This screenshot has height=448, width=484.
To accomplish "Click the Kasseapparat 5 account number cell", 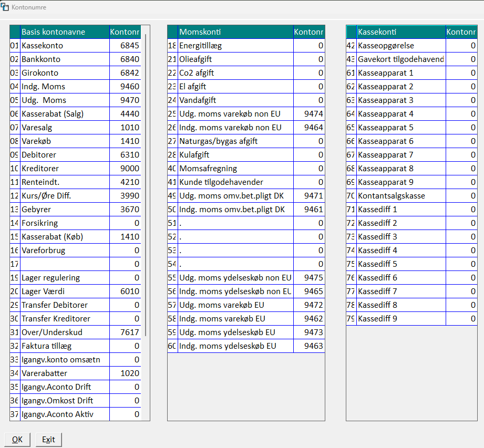I will coord(461,128).
